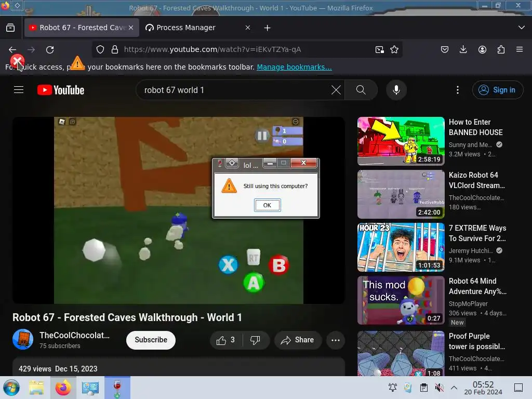Image resolution: width=532 pixels, height=399 pixels.
Task: Clear the YouTube search query
Action: point(336,90)
